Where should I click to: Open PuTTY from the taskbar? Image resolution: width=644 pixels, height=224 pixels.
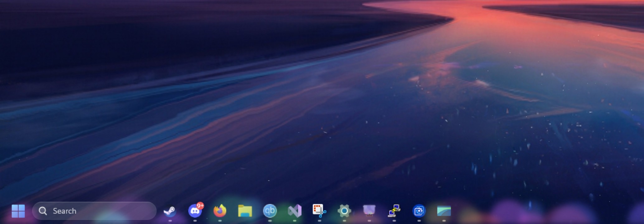[x=394, y=211]
